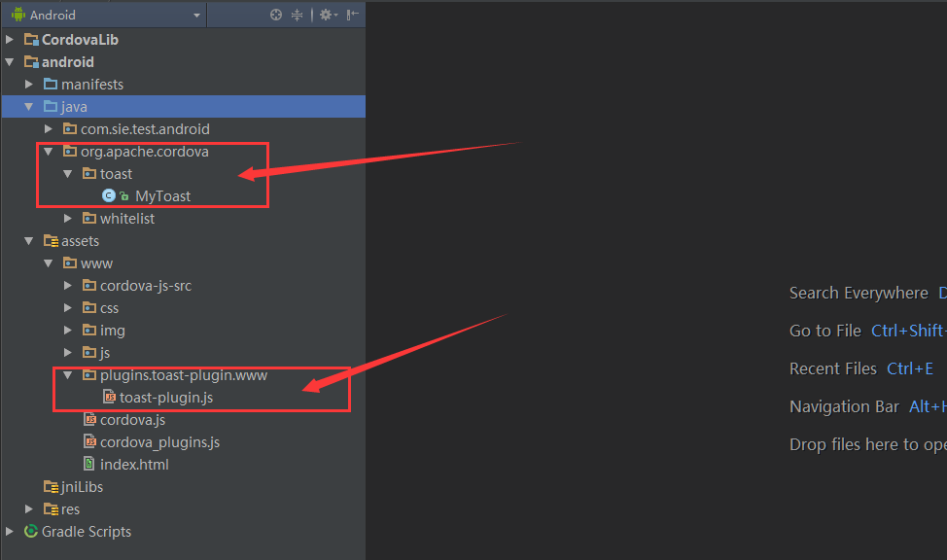Image resolution: width=947 pixels, height=560 pixels.
Task: Click the toast package icon
Action: [89, 173]
